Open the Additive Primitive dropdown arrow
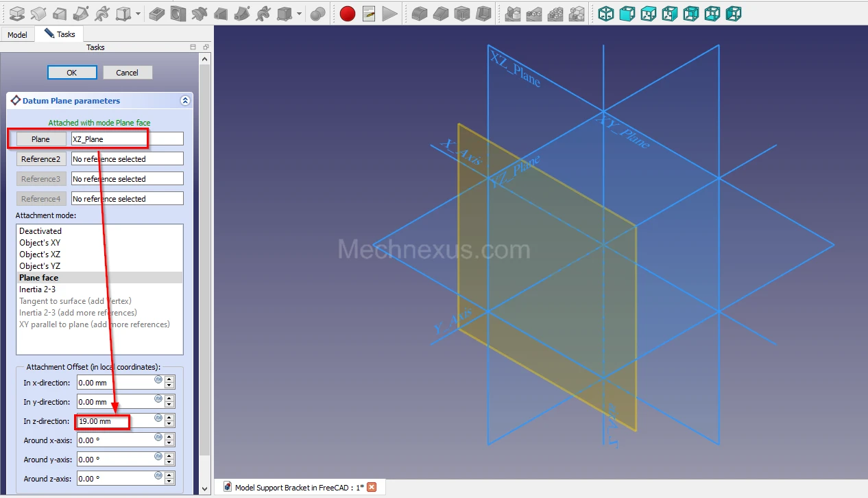868x498 pixels. pos(138,13)
